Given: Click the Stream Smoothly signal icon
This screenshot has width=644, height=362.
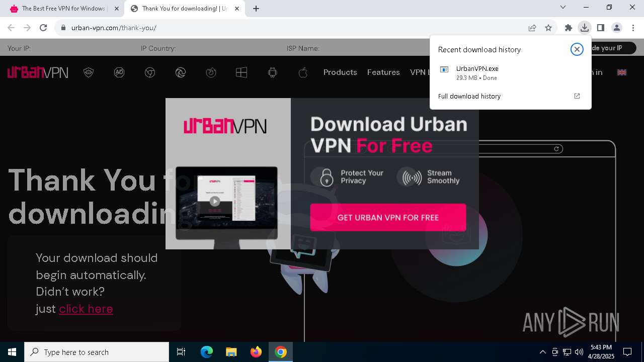Looking at the screenshot, I should click(x=412, y=177).
